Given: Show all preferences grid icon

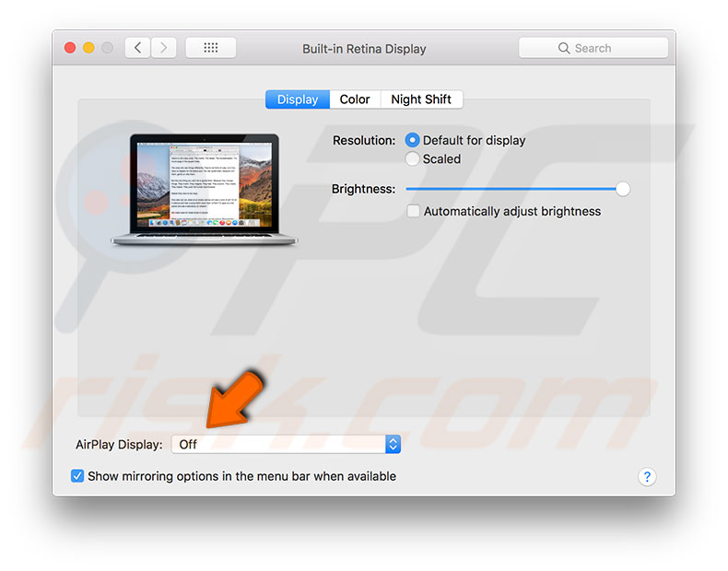Looking at the screenshot, I should [211, 48].
